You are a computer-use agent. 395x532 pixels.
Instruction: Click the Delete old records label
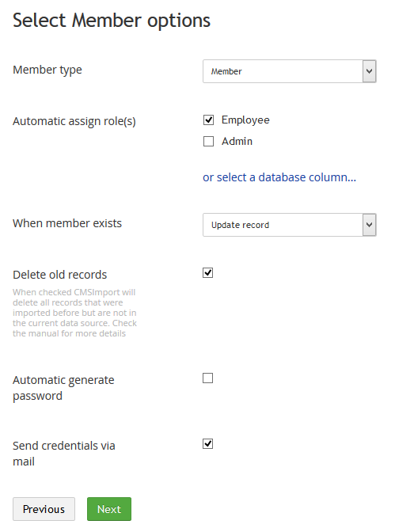click(59, 275)
